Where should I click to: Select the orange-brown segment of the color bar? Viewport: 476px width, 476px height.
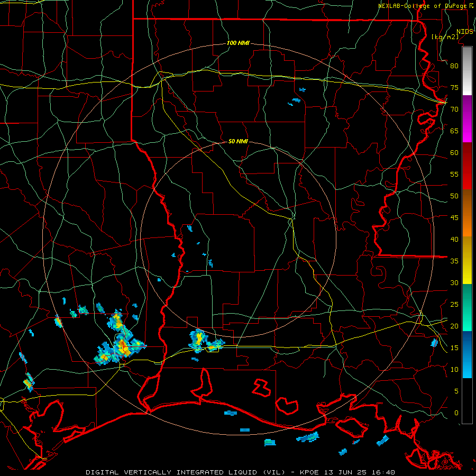point(467,213)
